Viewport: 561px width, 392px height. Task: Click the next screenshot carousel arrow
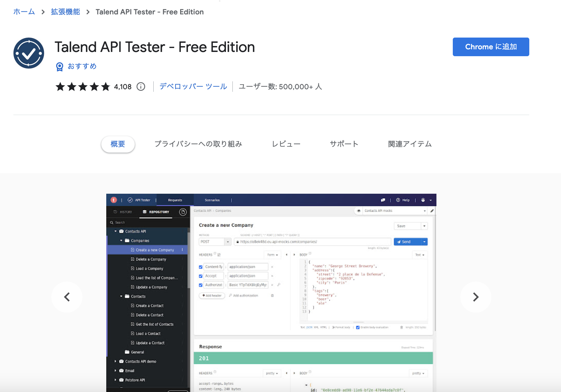[476, 297]
